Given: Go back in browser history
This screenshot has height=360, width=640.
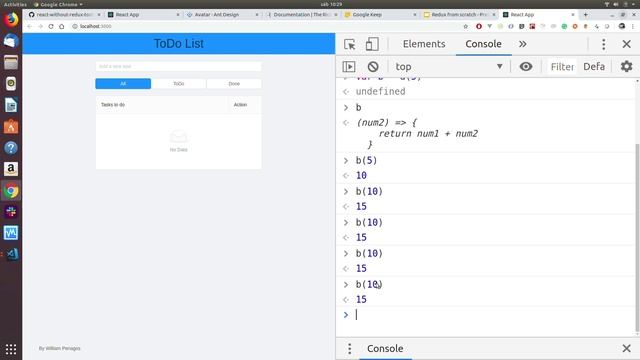Looking at the screenshot, I should [x=29, y=27].
